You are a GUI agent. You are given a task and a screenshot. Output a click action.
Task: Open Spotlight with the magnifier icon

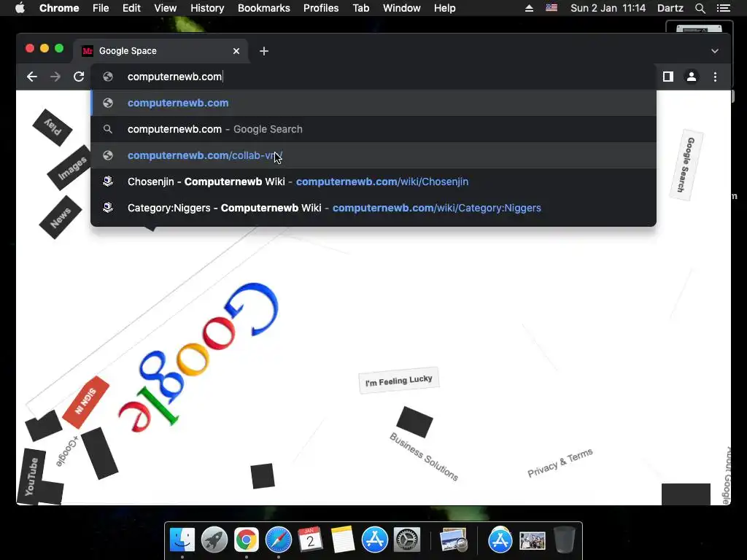click(700, 8)
